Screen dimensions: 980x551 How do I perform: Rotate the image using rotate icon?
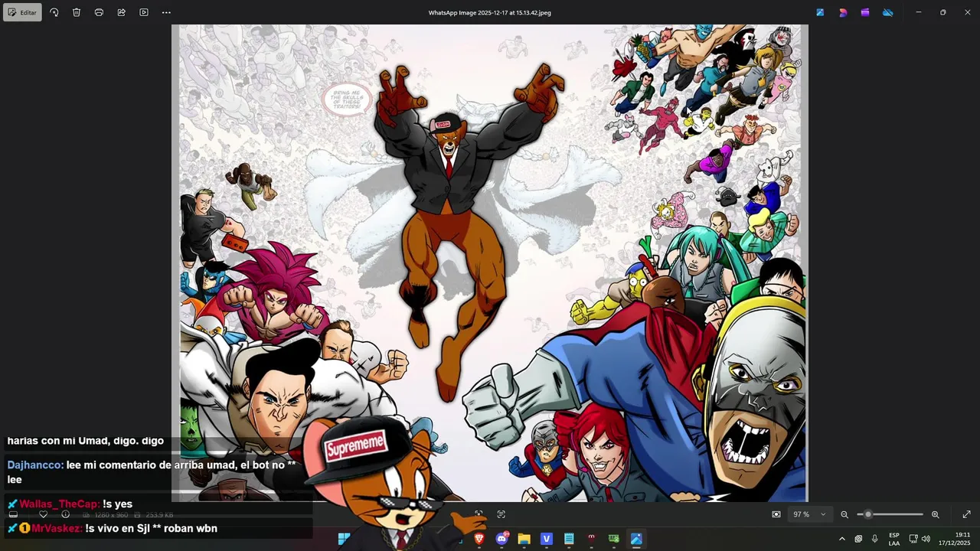tap(54, 12)
